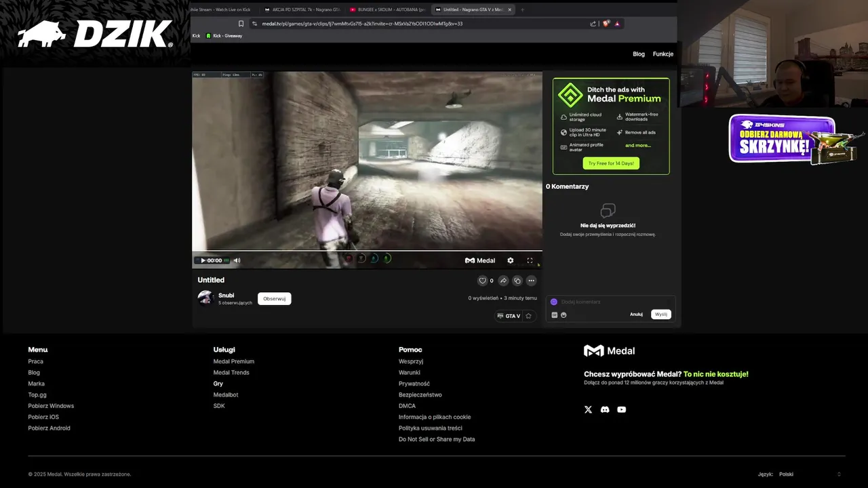Open the GTA V game tag
868x488 pixels.
click(509, 316)
